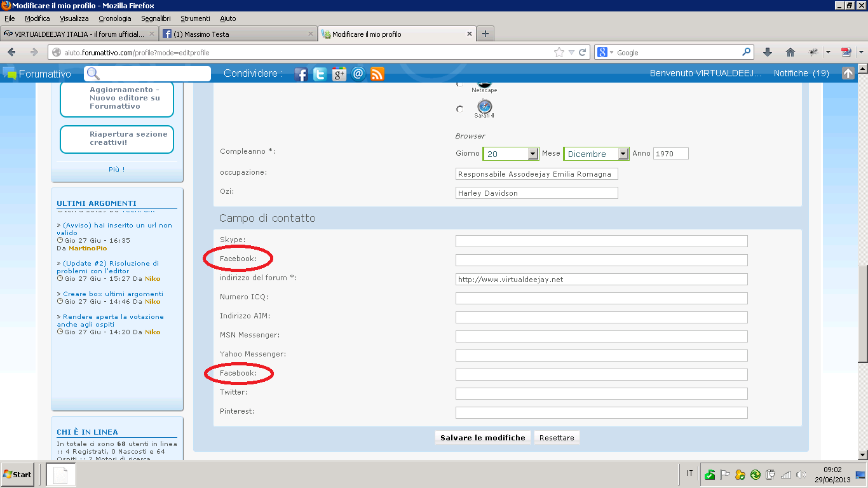This screenshot has width=868, height=488.
Task: Click the green sync arrows tray icon
Action: click(756, 475)
